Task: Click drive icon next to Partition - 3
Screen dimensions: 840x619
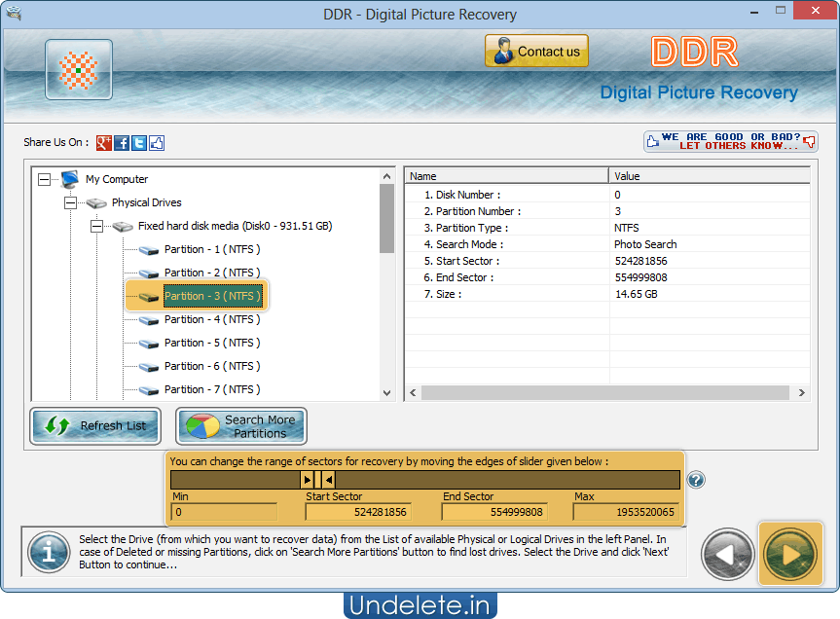Action: 149,297
